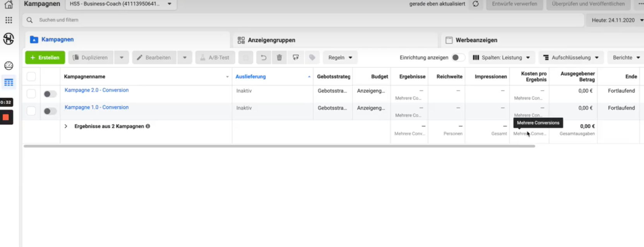
Task: Stop recording with the red square button
Action: (6, 117)
